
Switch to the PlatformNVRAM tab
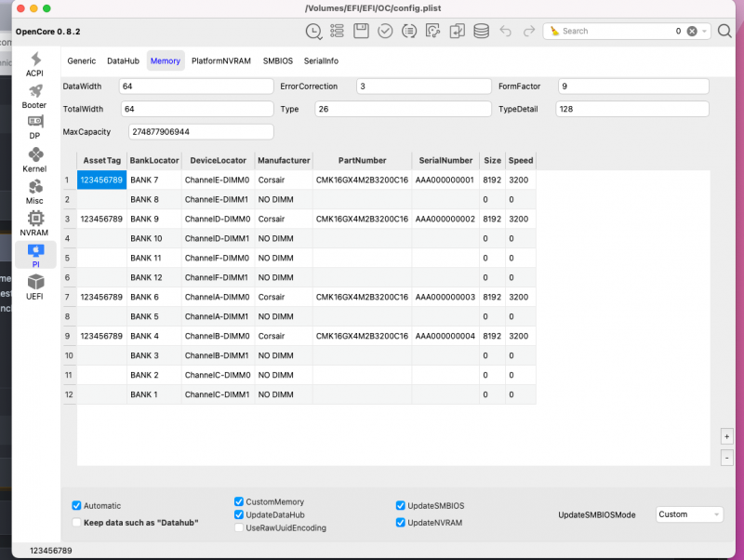click(220, 60)
